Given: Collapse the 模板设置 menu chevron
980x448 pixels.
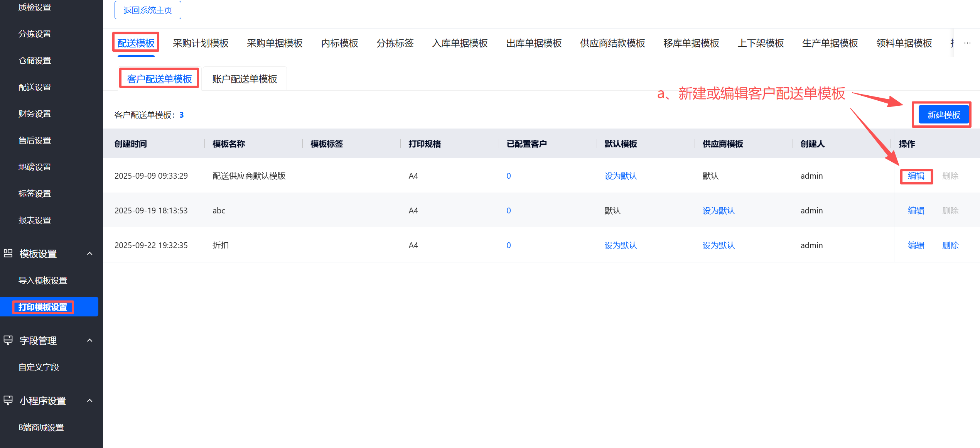Looking at the screenshot, I should [x=90, y=254].
